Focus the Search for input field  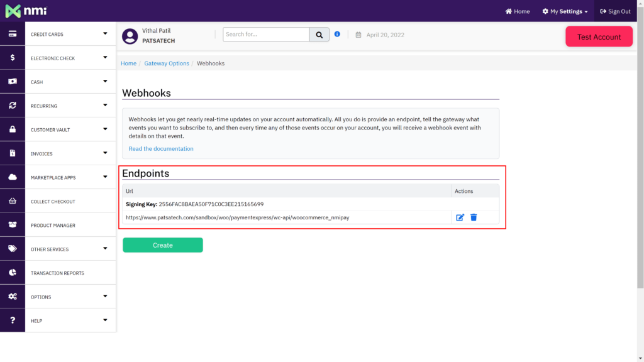[266, 35]
